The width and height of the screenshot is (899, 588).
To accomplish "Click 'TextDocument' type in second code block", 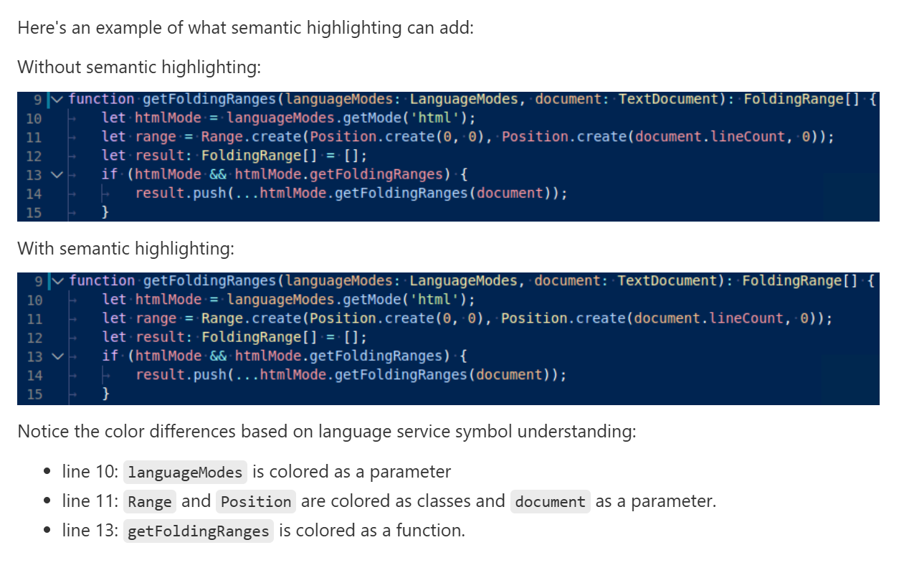I will pyautogui.click(x=667, y=280).
